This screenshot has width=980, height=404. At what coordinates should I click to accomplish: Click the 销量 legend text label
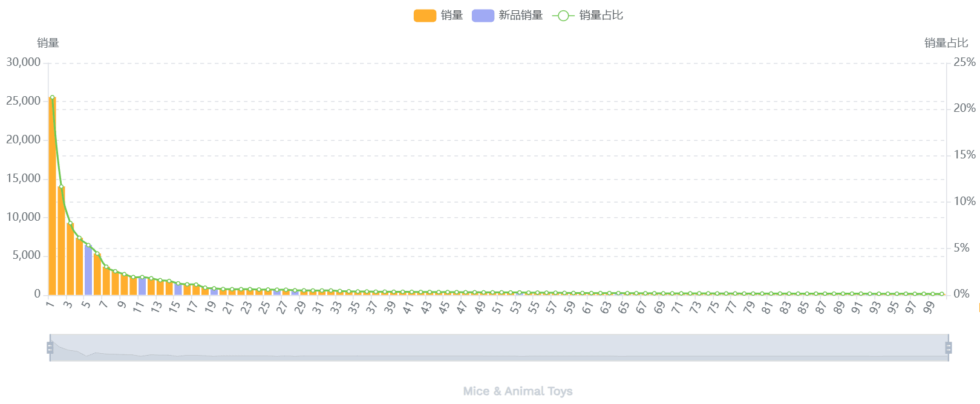click(x=452, y=16)
